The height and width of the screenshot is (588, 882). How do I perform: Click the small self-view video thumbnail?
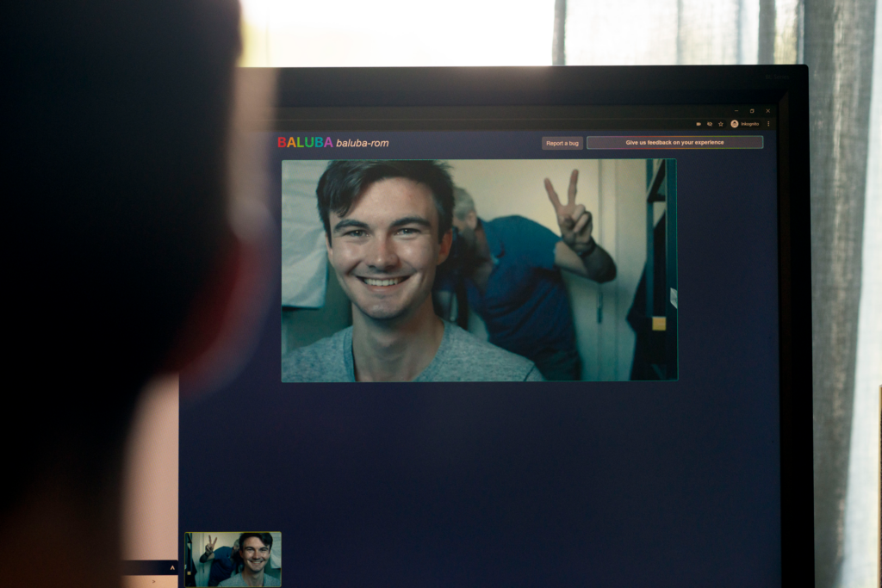233,560
